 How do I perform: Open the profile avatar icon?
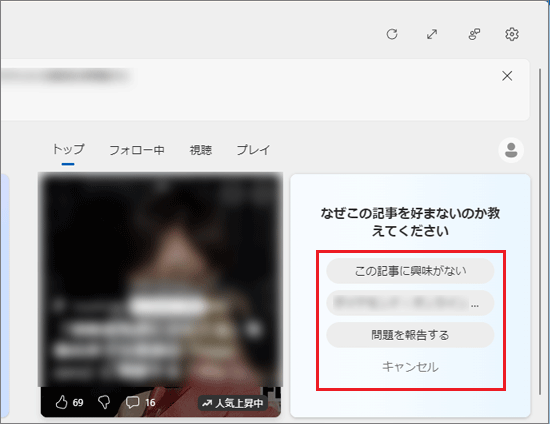click(x=511, y=150)
